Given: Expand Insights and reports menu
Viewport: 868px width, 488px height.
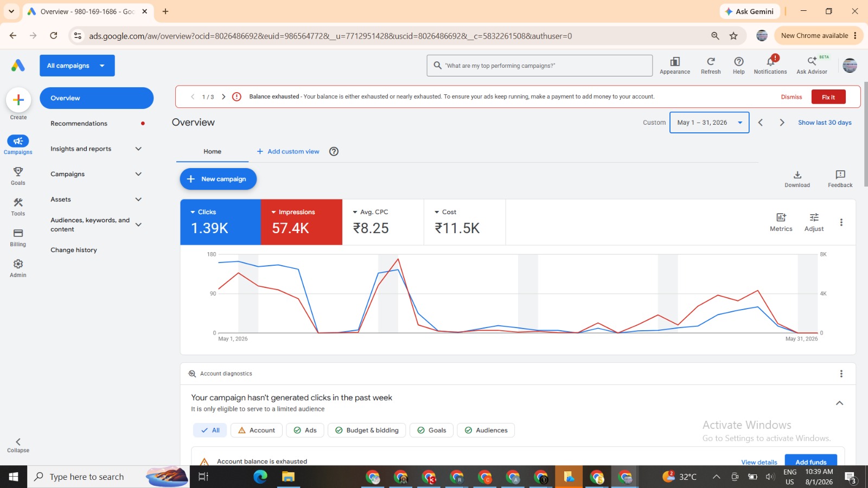Looking at the screenshot, I should [96, 149].
